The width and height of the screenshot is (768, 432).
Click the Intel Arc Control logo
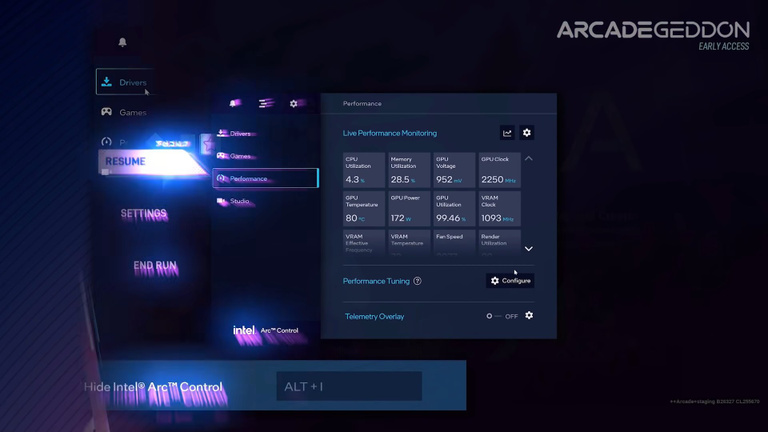(265, 331)
